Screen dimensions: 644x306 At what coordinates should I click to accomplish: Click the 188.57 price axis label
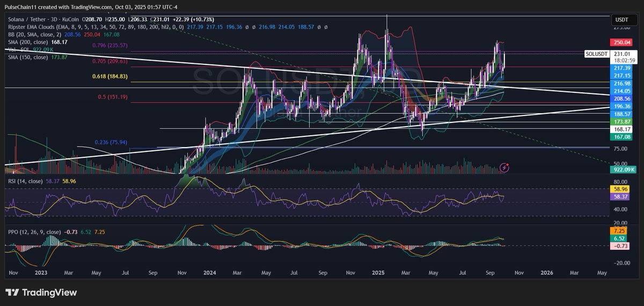(621, 114)
